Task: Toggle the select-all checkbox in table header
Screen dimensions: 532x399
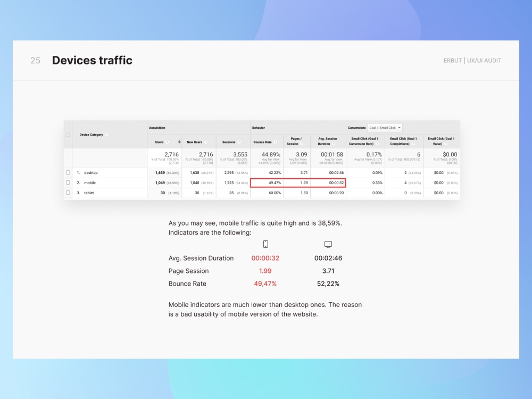Action: tap(68, 135)
